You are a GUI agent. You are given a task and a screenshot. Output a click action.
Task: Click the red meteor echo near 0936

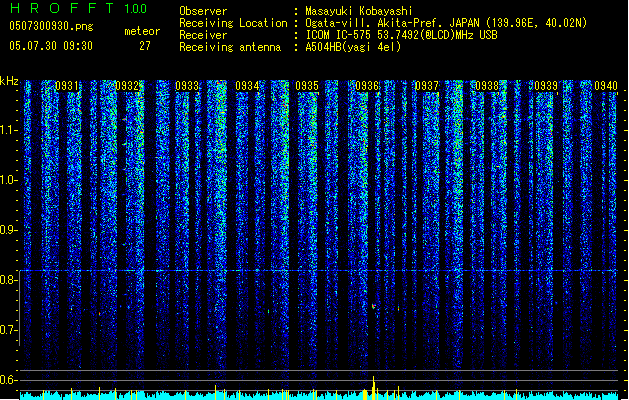pos(373,307)
